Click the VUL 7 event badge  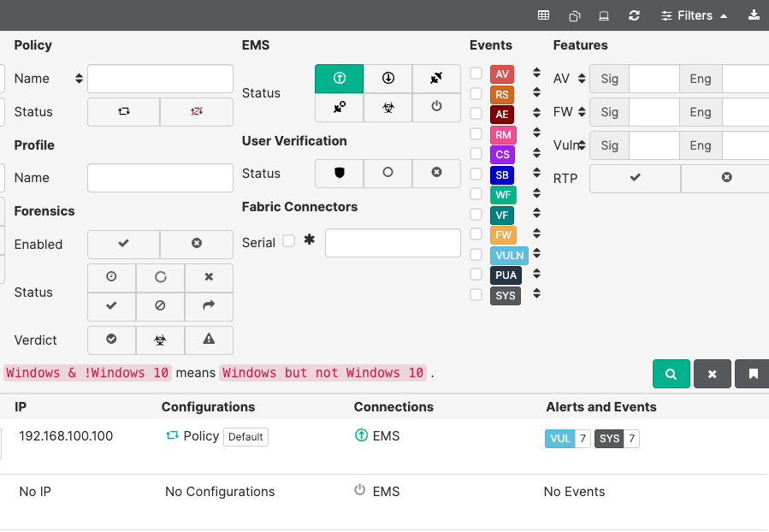[567, 439]
